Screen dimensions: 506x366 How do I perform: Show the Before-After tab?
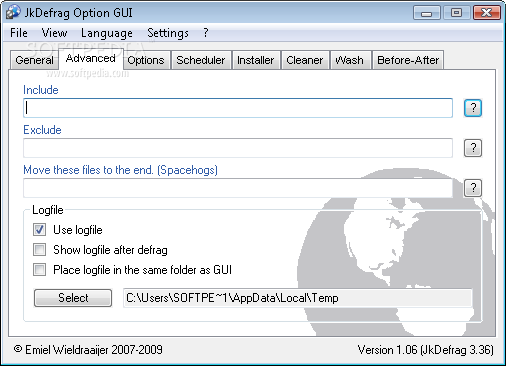point(408,60)
